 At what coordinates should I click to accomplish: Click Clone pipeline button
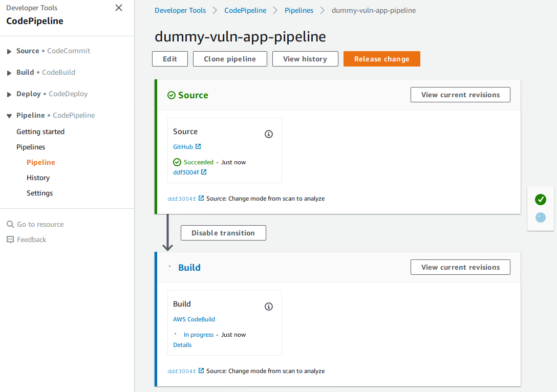click(230, 59)
